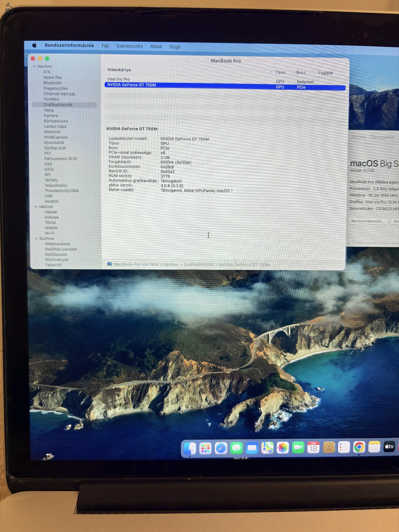Viewport: 399px width, 532px height.
Task: Select Bluetooth in the sidebar
Action: coord(52,83)
